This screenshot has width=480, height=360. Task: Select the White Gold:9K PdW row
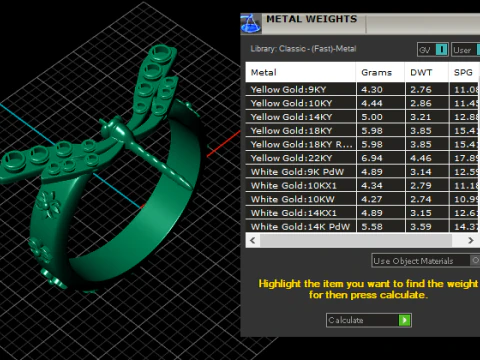pyautogui.click(x=362, y=171)
